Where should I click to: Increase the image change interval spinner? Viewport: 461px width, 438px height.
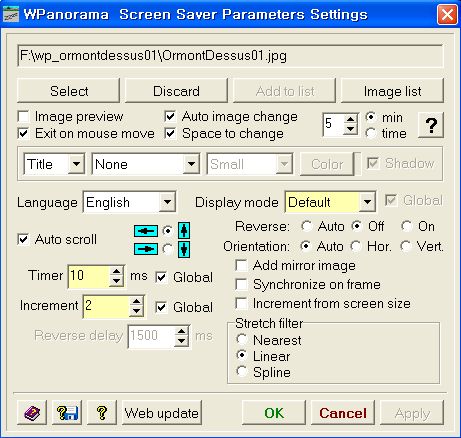(350, 119)
